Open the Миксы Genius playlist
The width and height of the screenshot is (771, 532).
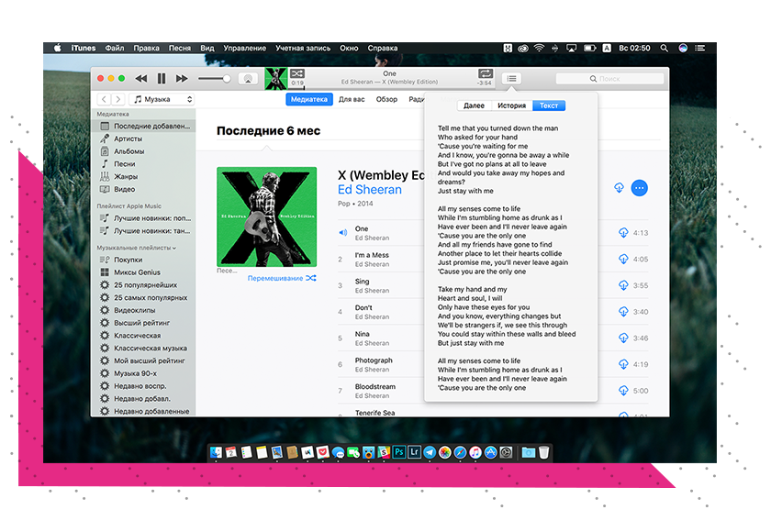click(145, 272)
